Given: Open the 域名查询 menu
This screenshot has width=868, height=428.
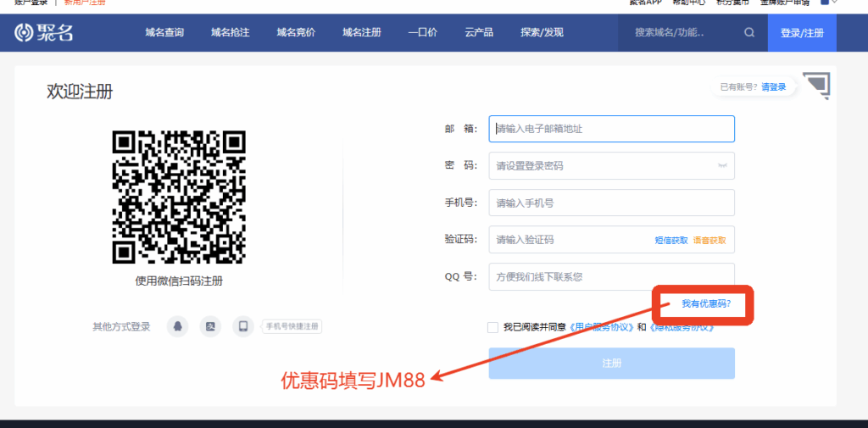Looking at the screenshot, I should 164,33.
